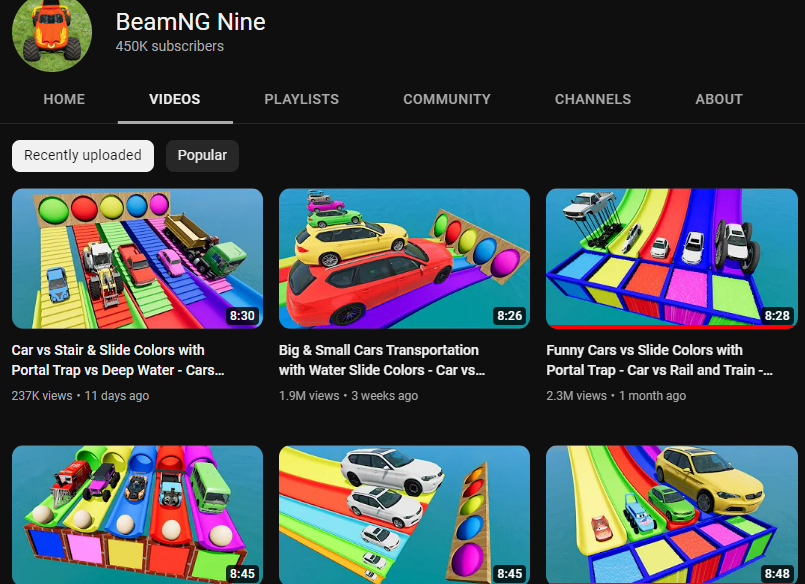Open the Car vs Stair video thumbnail
Viewport: 805px width, 584px height.
138,259
